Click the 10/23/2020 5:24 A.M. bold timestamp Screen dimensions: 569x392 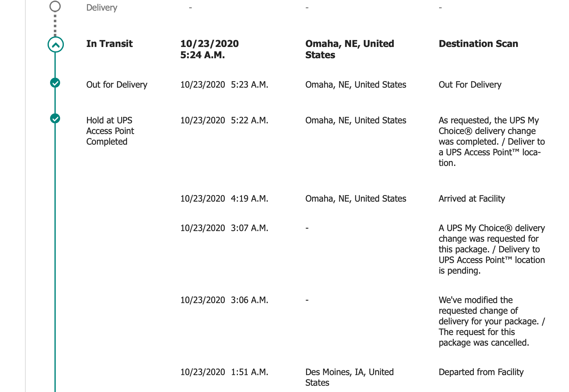coord(209,49)
